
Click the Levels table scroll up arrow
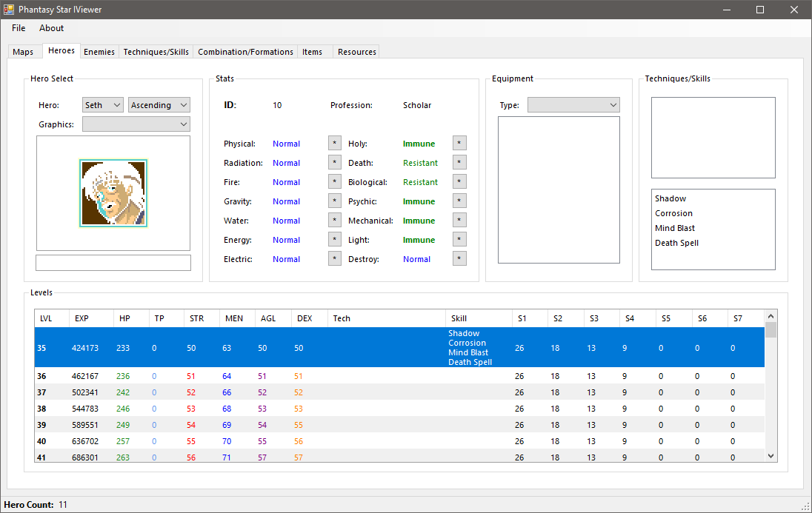[771, 316]
